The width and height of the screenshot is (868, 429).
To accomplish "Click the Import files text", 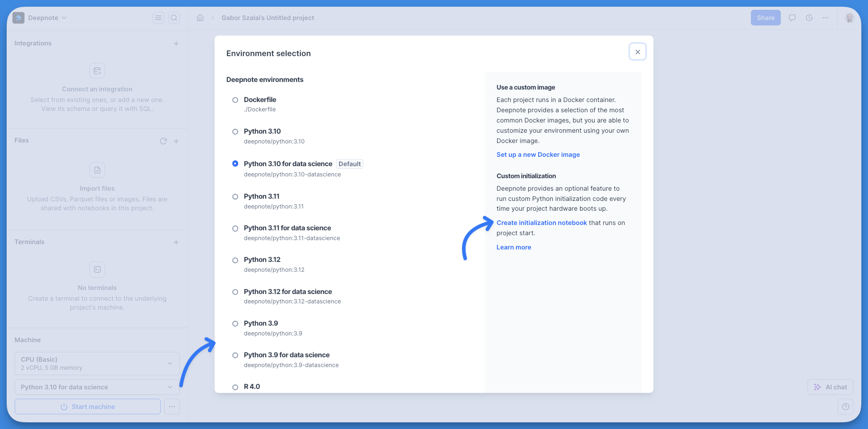I will coord(97,188).
